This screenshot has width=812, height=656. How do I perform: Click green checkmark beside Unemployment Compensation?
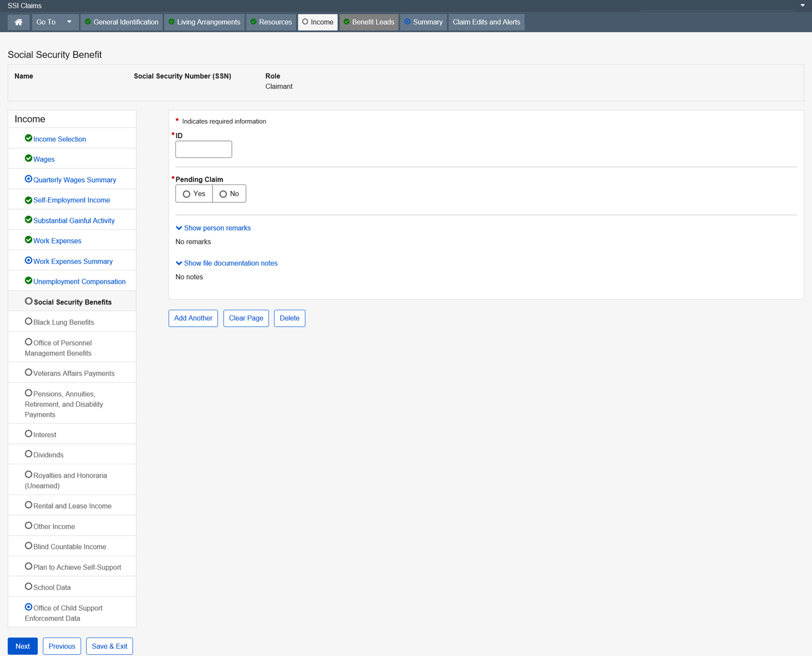click(x=28, y=281)
